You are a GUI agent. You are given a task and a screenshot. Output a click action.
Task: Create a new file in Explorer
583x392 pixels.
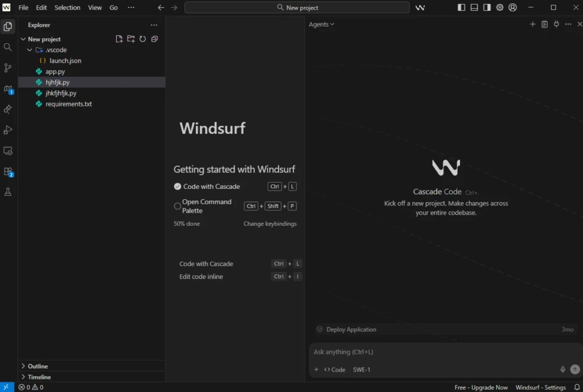click(x=119, y=39)
